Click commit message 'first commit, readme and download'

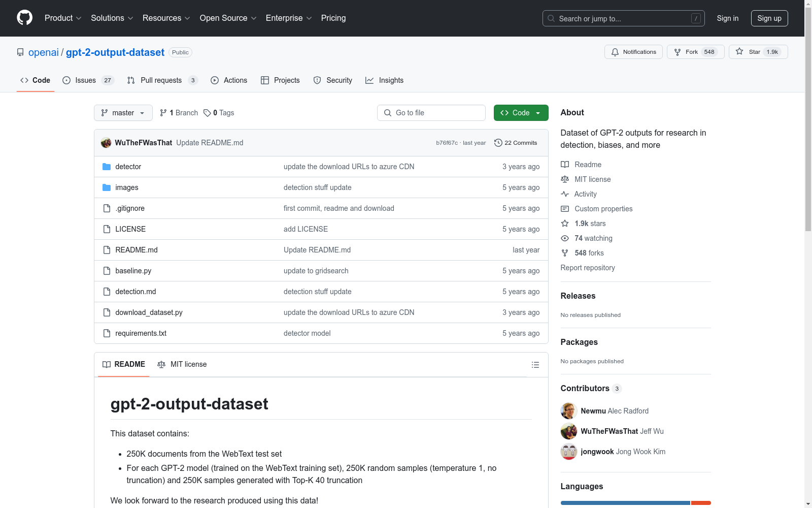(339, 208)
